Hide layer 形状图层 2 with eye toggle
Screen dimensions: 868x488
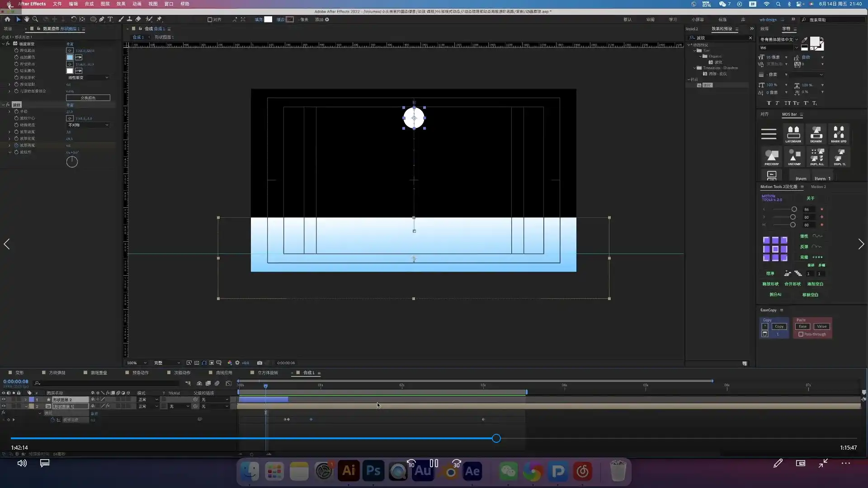click(x=4, y=399)
